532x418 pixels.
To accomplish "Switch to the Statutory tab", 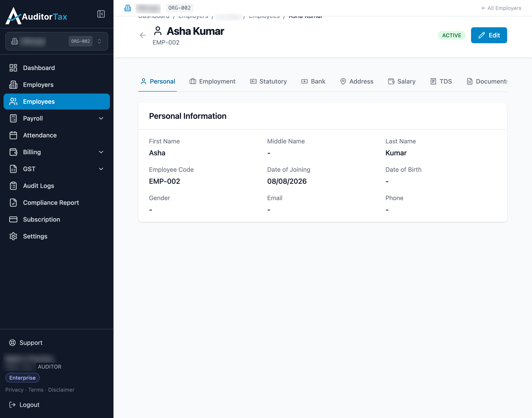I will pyautogui.click(x=268, y=82).
